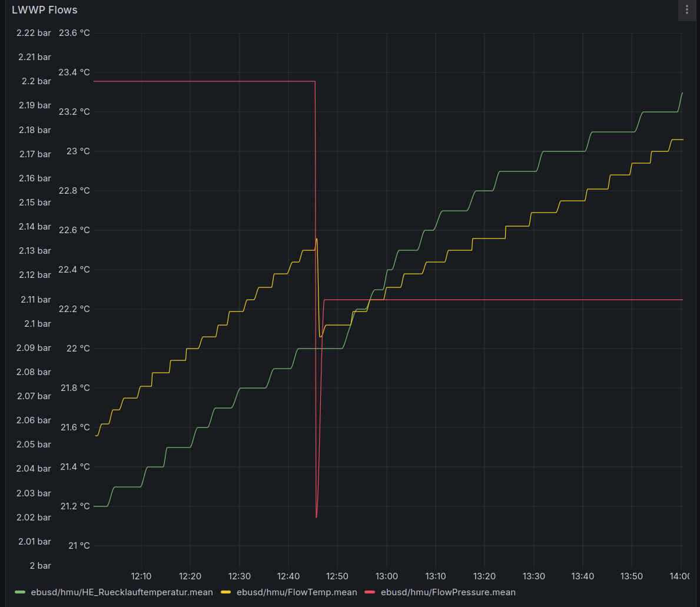Click the LWWP Flows panel title
The width and height of the screenshot is (700, 607).
[44, 10]
